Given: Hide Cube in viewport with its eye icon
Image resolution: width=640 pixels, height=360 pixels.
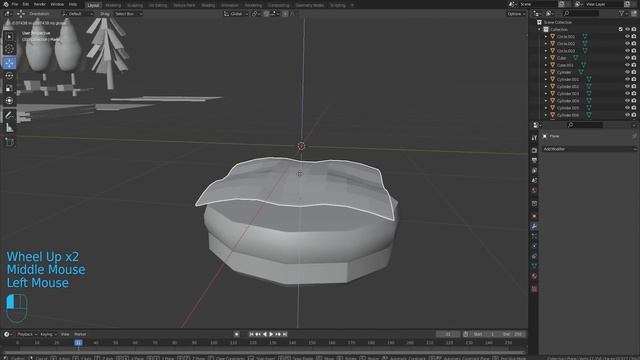Looking at the screenshot, I should pos(627,58).
